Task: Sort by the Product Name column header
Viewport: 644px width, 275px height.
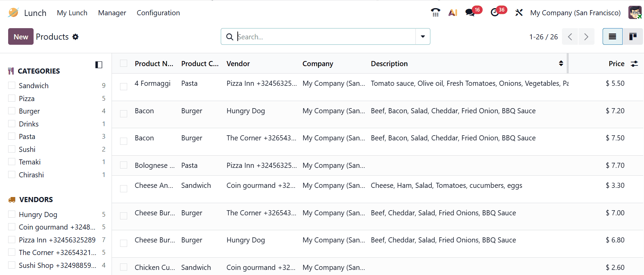Action: tap(154, 63)
